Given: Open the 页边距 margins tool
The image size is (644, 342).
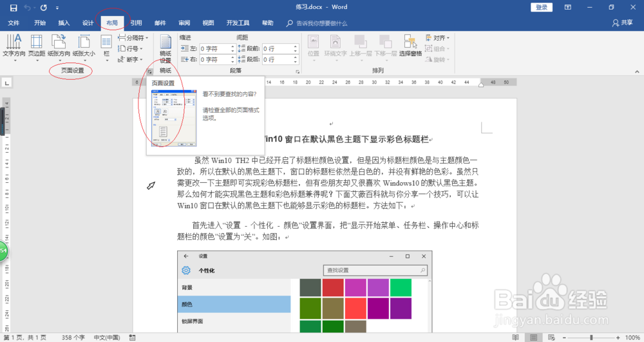Looking at the screenshot, I should [37, 48].
